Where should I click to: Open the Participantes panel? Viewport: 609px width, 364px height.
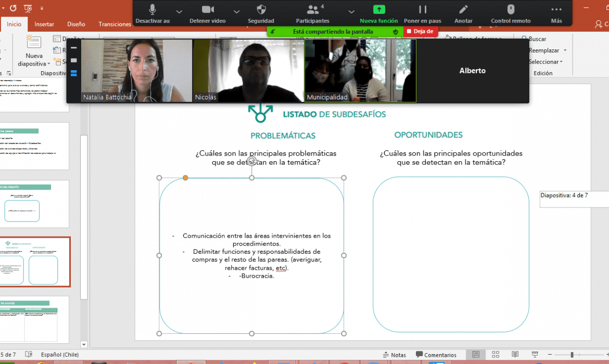click(x=312, y=10)
